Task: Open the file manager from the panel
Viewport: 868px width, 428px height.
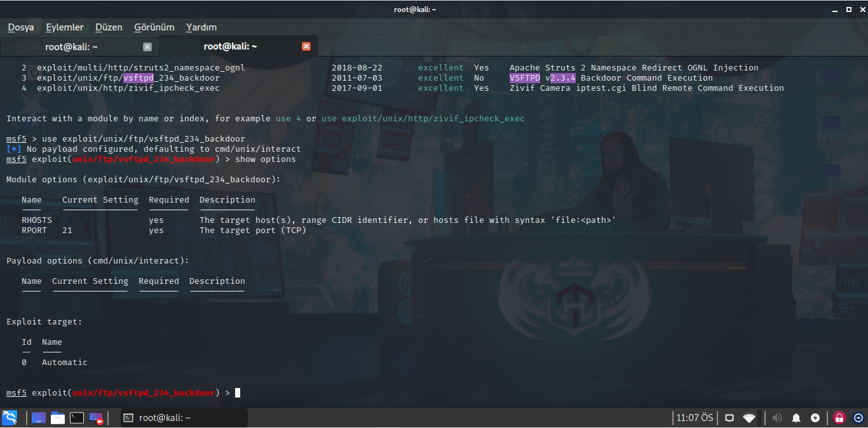Action: pyautogui.click(x=58, y=418)
